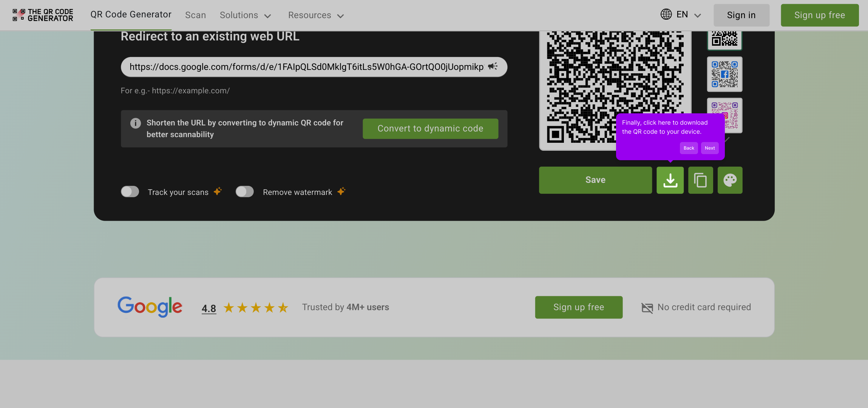Click Next in the purple tooltip

(x=710, y=148)
